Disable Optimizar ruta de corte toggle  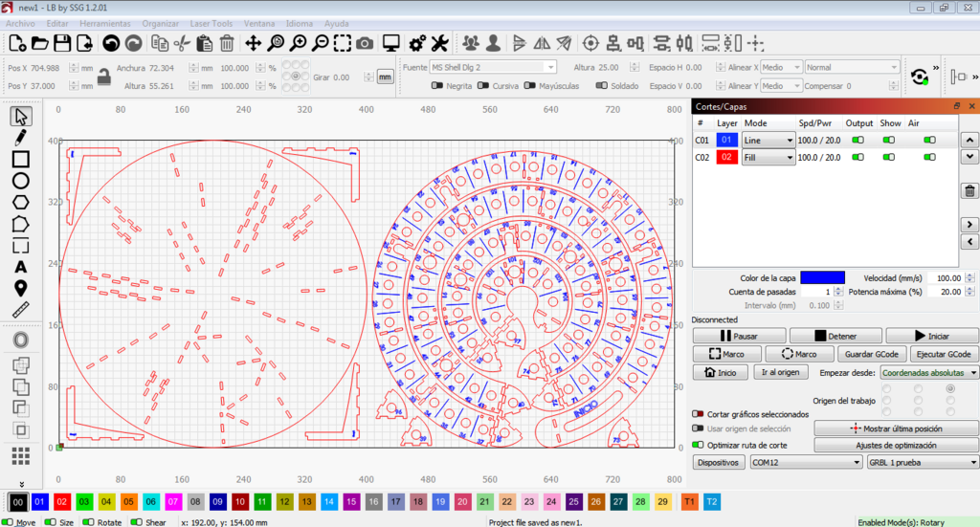698,445
